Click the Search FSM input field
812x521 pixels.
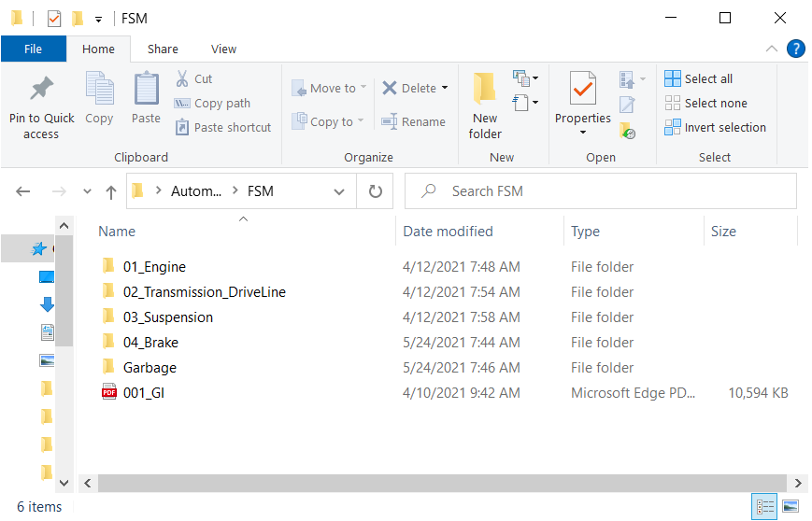point(607,191)
